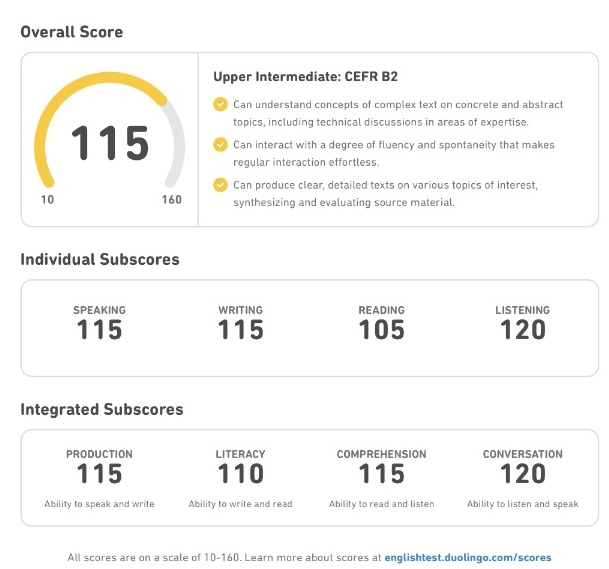Click the minimum gauge label 10
609x569 pixels.
point(47,200)
